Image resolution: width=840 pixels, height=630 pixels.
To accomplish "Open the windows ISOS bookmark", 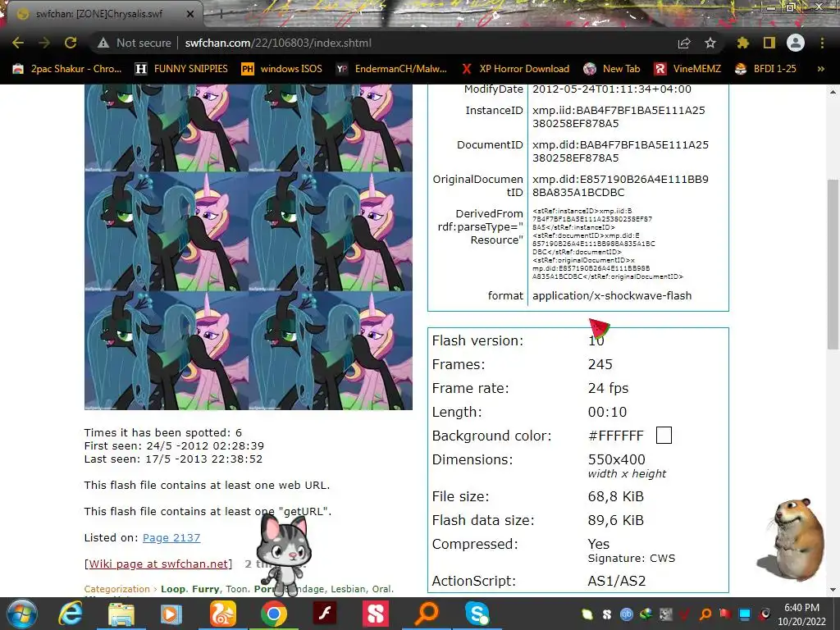I will click(282, 69).
